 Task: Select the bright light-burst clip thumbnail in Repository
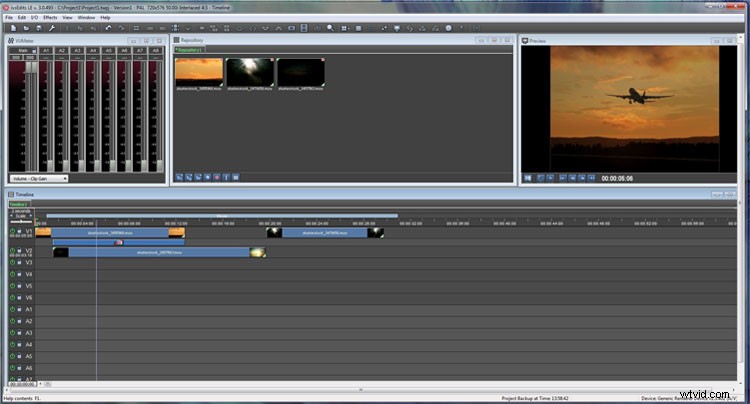point(250,72)
